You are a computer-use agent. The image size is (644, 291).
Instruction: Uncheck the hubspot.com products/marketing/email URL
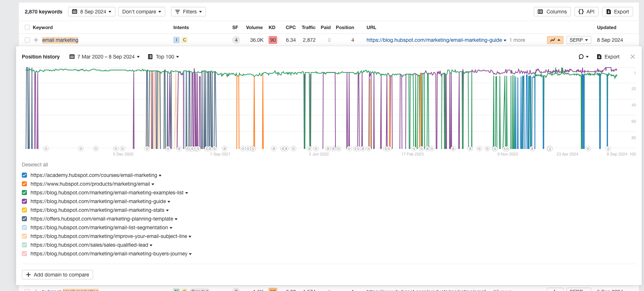coord(24,184)
